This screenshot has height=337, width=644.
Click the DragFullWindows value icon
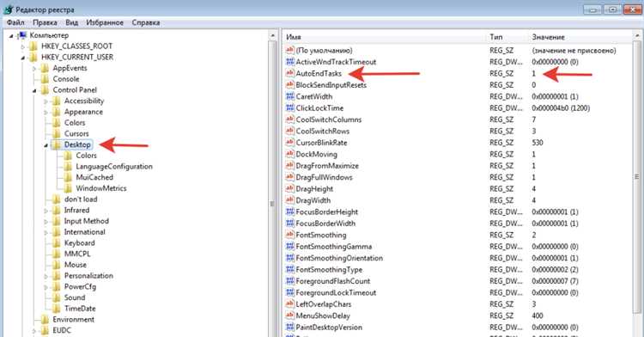click(290, 177)
